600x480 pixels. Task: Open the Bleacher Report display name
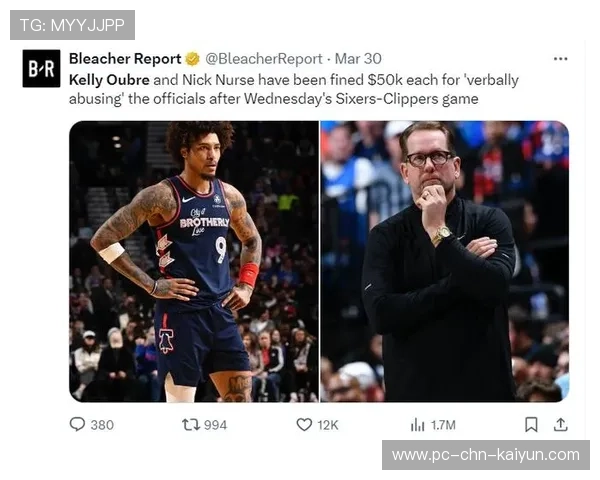125,59
